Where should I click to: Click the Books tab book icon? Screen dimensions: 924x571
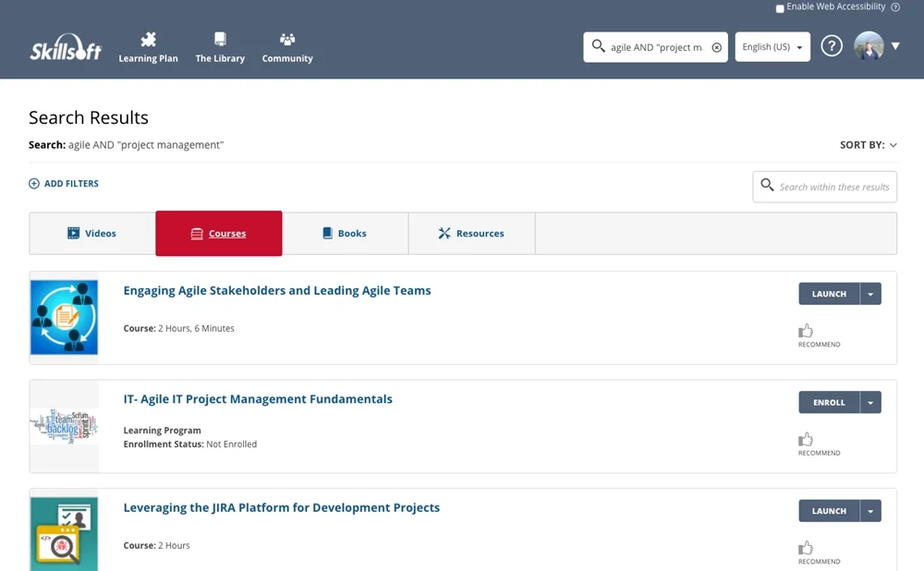(x=328, y=234)
